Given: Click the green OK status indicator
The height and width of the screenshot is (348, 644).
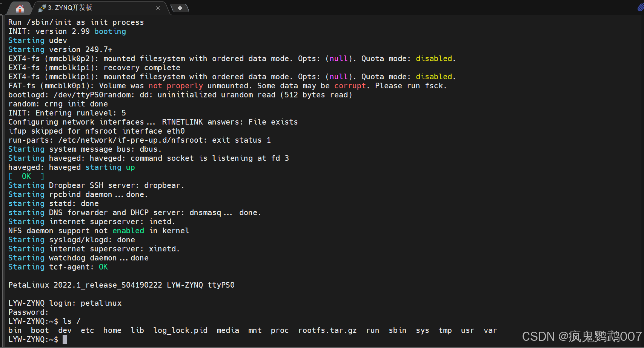Looking at the screenshot, I should coord(26,176).
